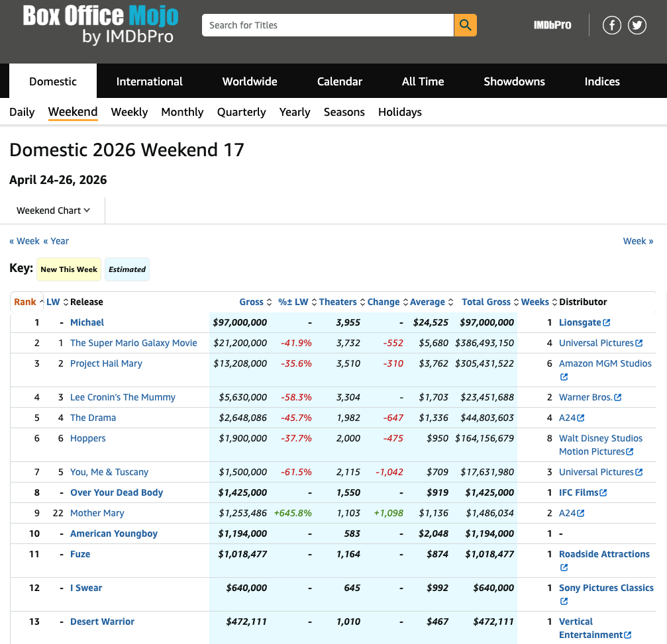The height and width of the screenshot is (644, 667).
Task: Click external link icon beside Lionsgate
Action: coord(607,322)
